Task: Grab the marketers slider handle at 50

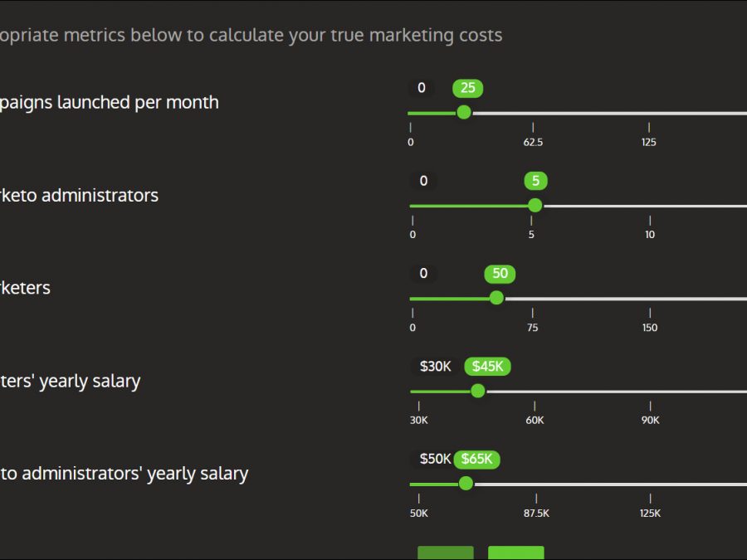Action: [x=496, y=299]
